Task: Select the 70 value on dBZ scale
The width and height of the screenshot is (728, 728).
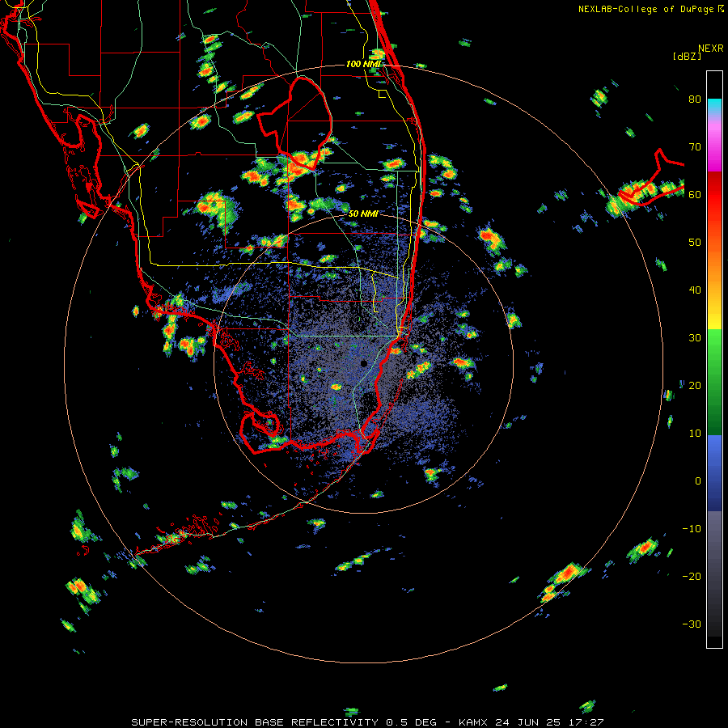Action: (695, 147)
